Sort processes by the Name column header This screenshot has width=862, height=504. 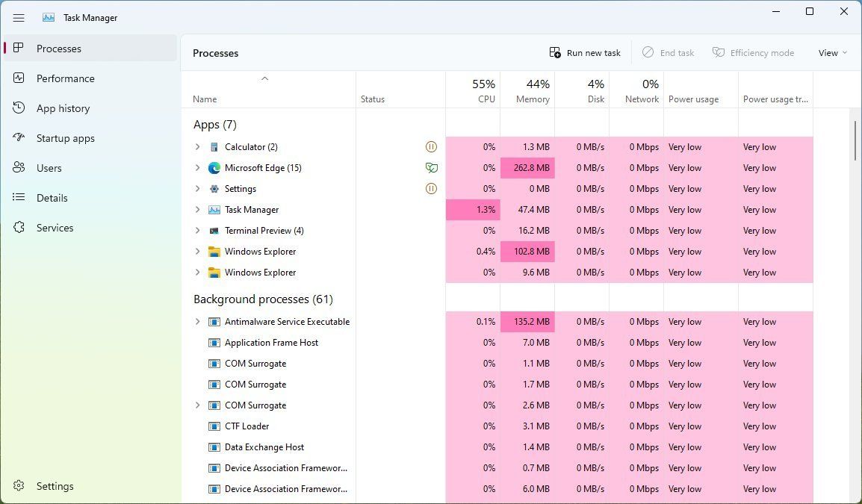204,99
